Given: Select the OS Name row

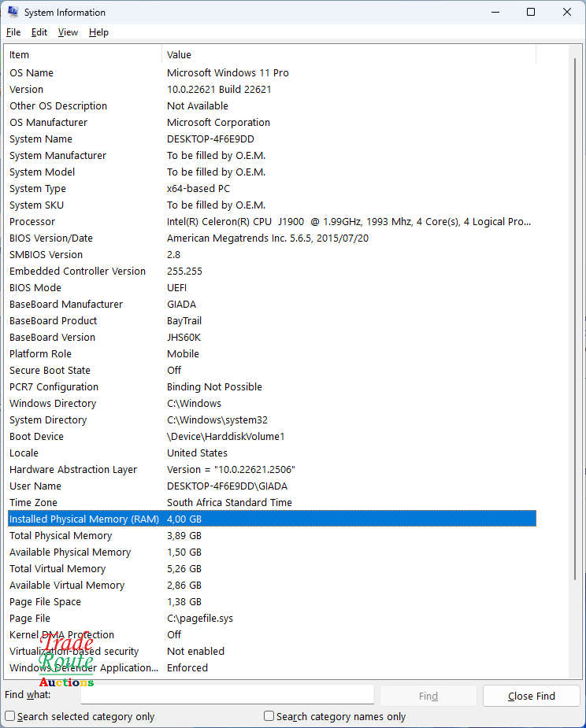Looking at the screenshot, I should click(272, 73).
